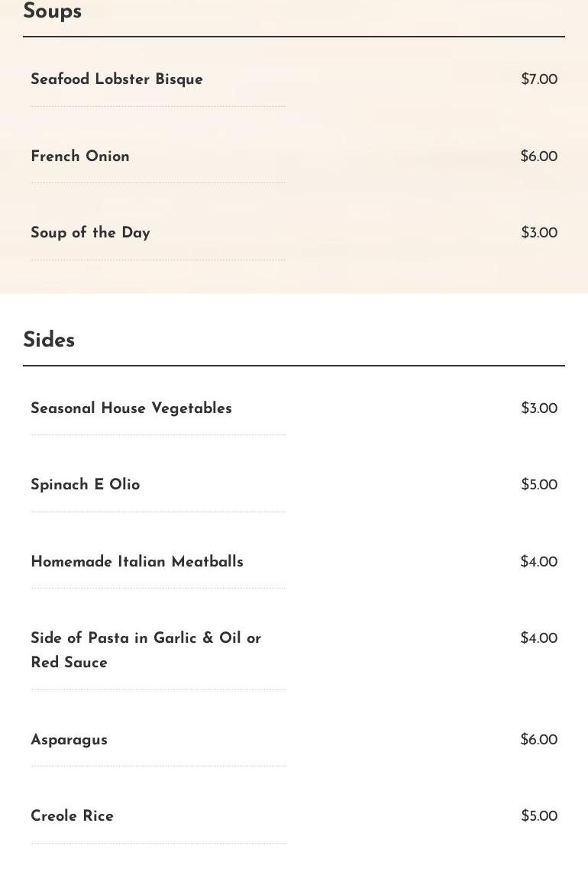Click the Side of Pasta $4.00 price
588x878 pixels.
click(538, 638)
